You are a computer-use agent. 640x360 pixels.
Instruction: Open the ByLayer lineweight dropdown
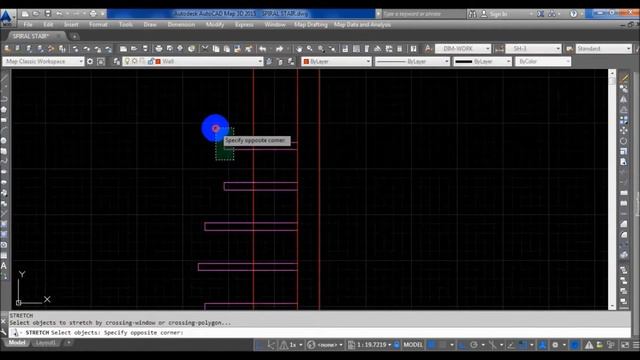[x=482, y=61]
